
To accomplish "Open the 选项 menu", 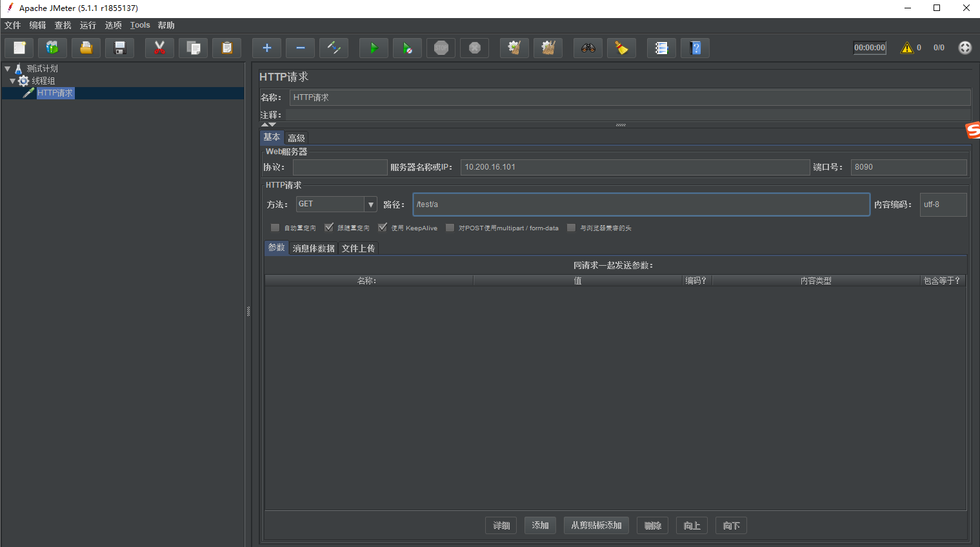I will [x=114, y=25].
